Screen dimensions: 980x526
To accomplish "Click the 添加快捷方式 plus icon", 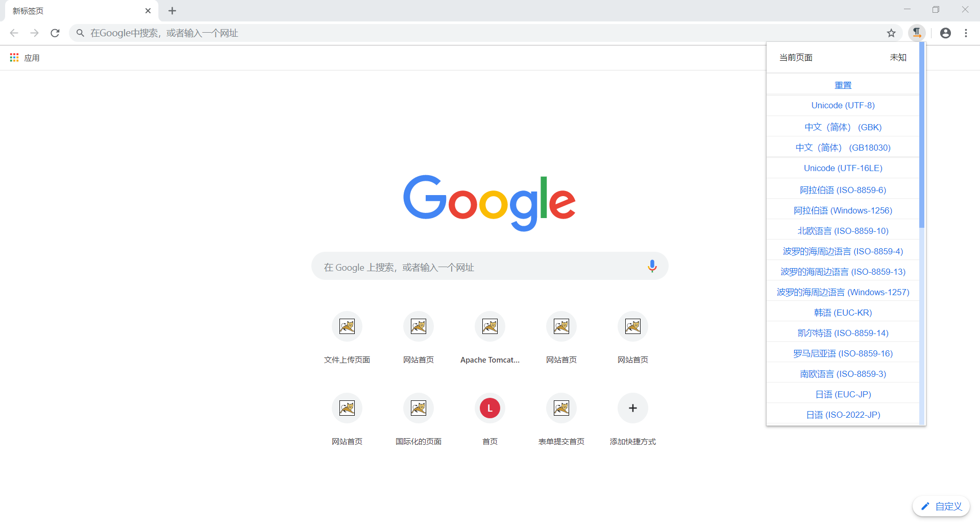I will click(x=632, y=408).
